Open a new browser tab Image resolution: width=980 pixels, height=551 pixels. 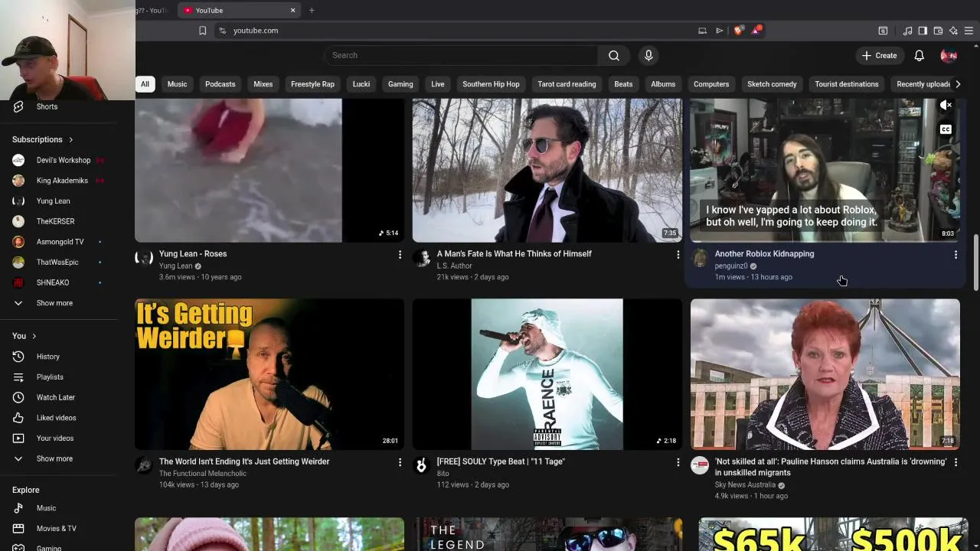[x=312, y=10]
